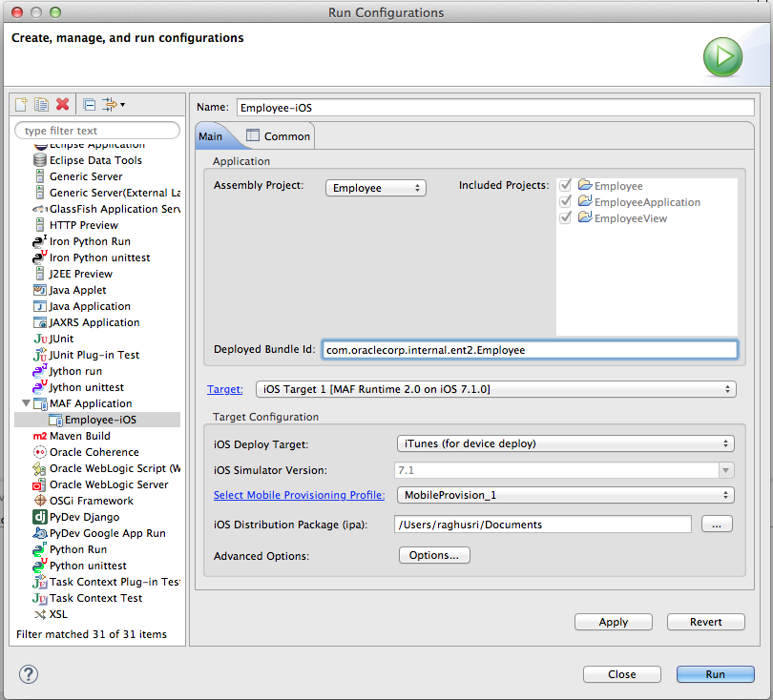Click the Java Application icon

pos(40,306)
